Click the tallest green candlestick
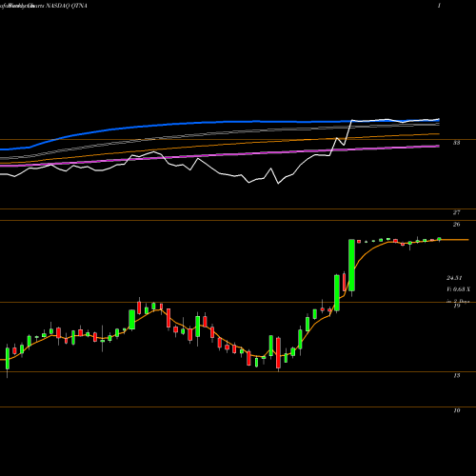The width and height of the screenshot is (476, 476). [x=351, y=266]
